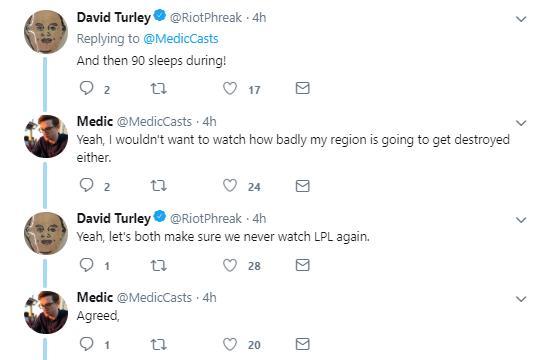Like Medic's 'Agreed' tweet
543x360 pixels.
(x=230, y=344)
